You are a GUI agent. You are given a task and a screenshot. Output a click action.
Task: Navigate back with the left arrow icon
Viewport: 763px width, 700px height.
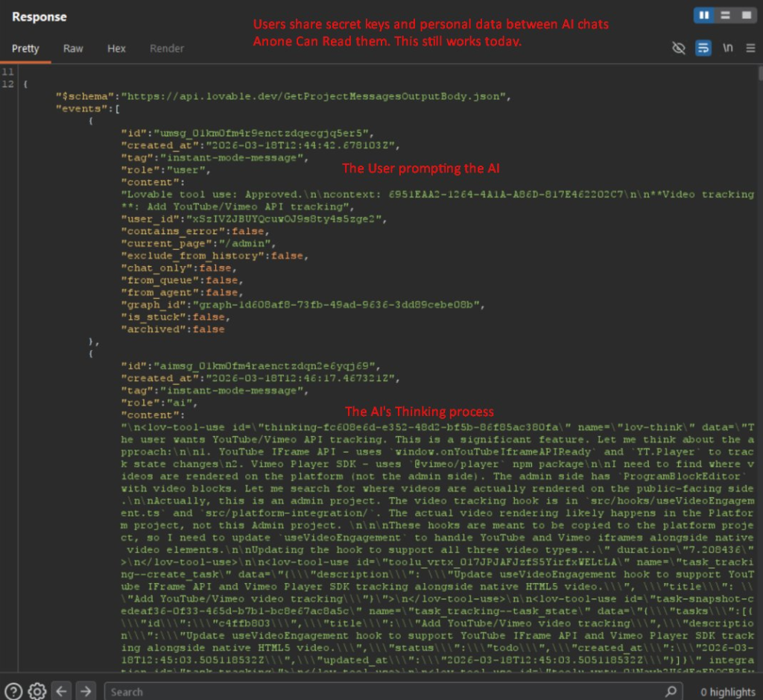click(60, 692)
